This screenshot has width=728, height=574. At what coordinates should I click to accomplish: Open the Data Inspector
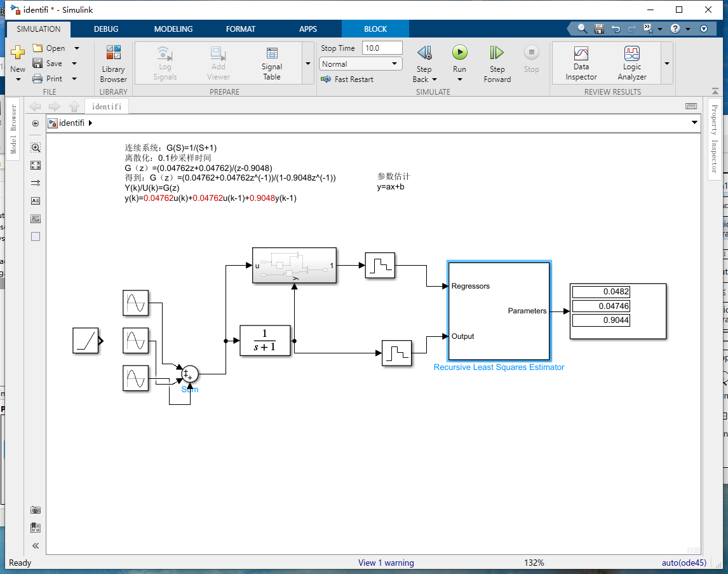[581, 64]
